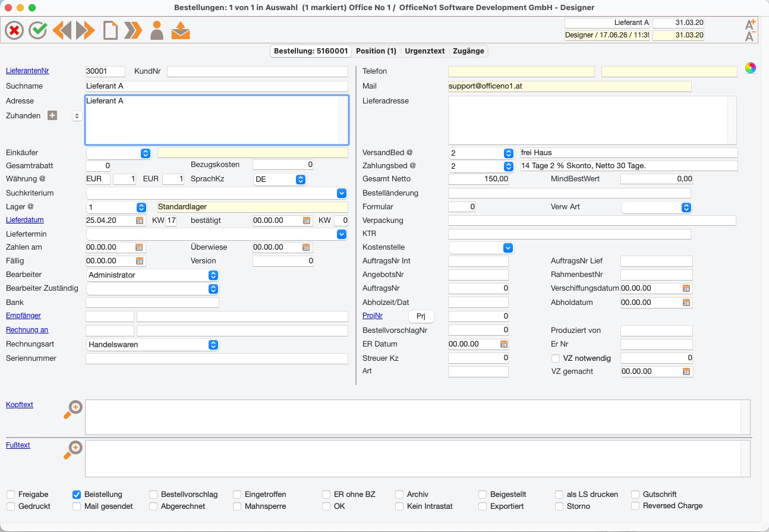The image size is (769, 532).
Task: Enable the Freigabe checkbox
Action: (11, 495)
